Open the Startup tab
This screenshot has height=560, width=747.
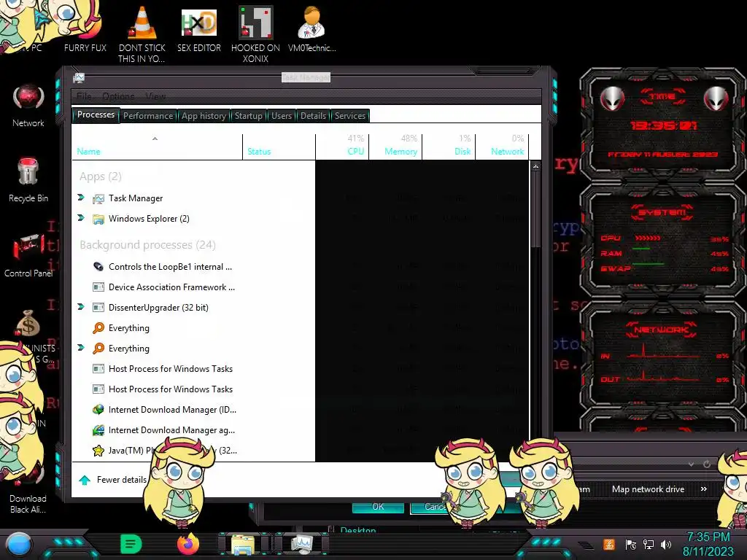(248, 116)
